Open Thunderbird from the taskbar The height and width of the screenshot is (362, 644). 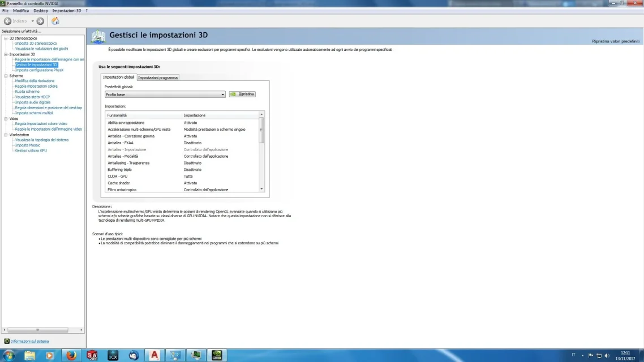point(134,355)
